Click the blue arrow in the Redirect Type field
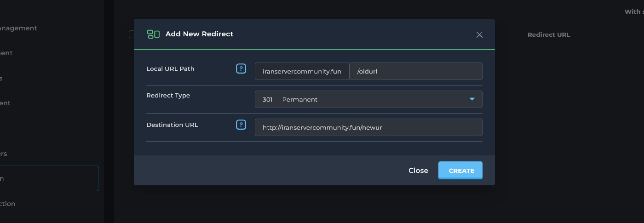Screen dimensions: 644x223 [471, 99]
